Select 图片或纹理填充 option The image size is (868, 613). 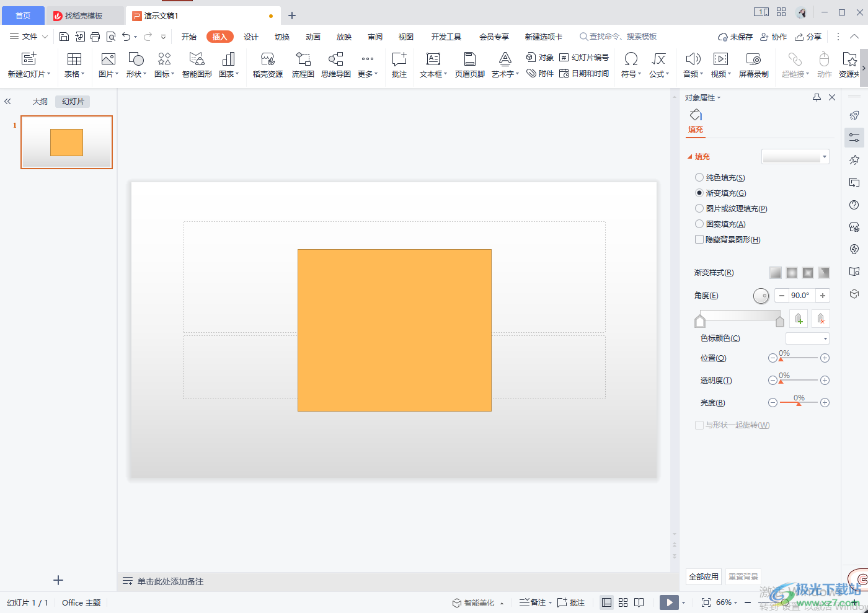(x=699, y=208)
